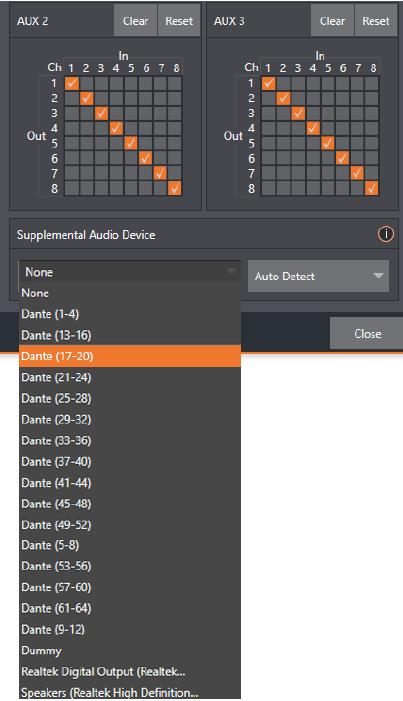The image size is (403, 701).
Task: Uncheck AUX 2 In 5 to Out 5 routing
Action: tap(131, 143)
